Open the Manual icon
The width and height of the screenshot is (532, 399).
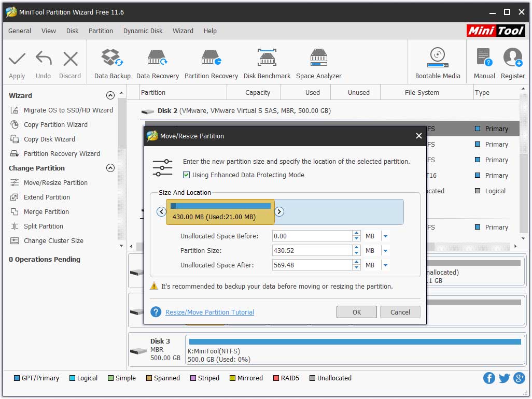click(484, 58)
